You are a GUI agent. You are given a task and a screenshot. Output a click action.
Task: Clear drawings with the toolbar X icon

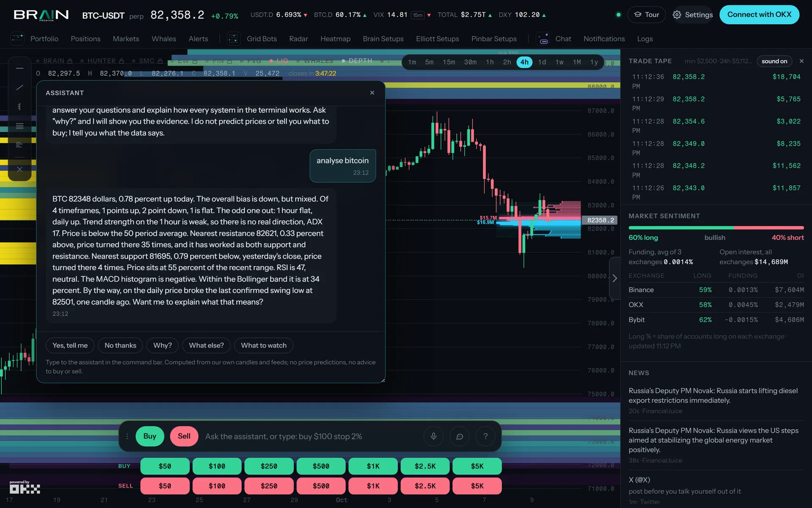19,169
